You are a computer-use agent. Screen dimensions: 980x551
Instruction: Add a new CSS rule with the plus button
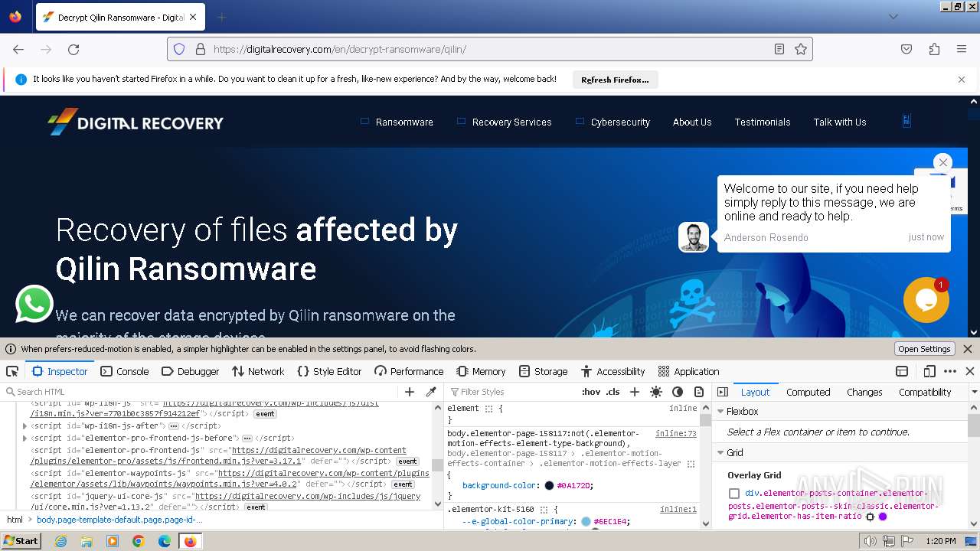click(634, 392)
